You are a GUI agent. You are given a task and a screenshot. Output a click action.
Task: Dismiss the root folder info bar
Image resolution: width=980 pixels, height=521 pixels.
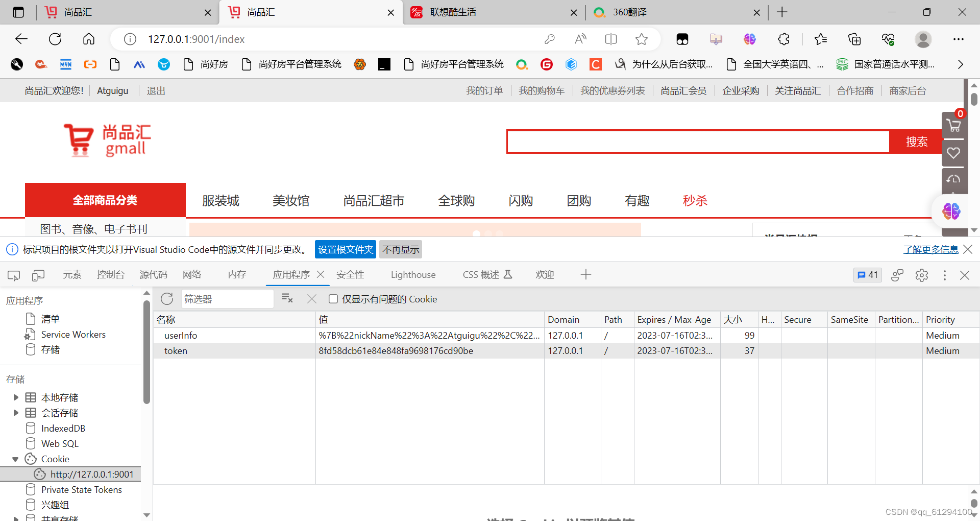click(968, 249)
